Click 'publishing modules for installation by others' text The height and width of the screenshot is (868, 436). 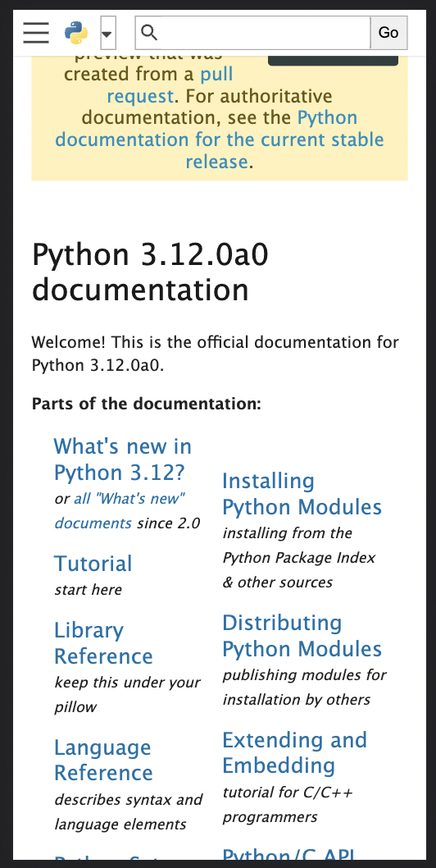click(x=304, y=687)
